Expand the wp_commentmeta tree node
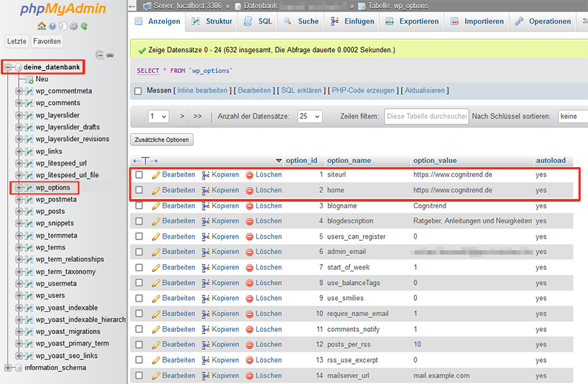 [x=18, y=91]
